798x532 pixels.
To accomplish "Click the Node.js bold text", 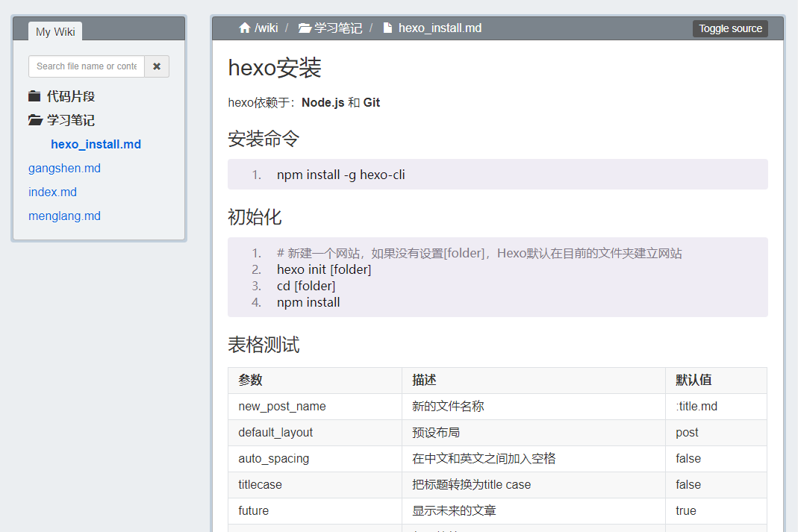I will [x=322, y=103].
